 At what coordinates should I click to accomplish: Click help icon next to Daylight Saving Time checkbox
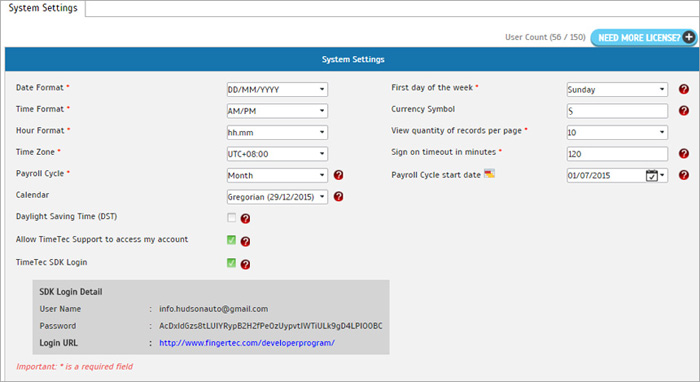tap(245, 219)
